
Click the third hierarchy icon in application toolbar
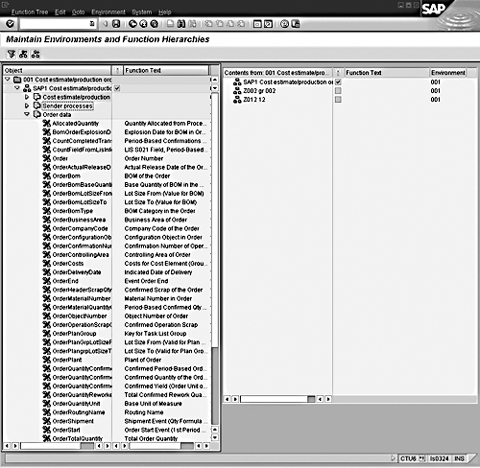pyautogui.click(x=35, y=54)
